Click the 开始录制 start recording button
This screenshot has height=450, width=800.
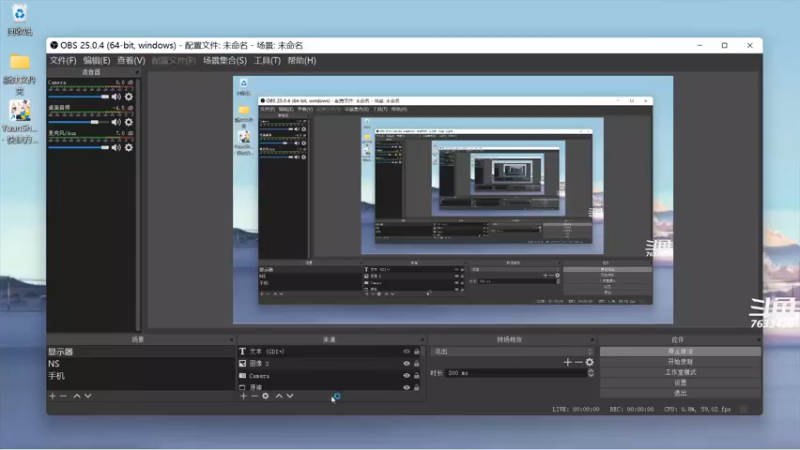tap(680, 362)
